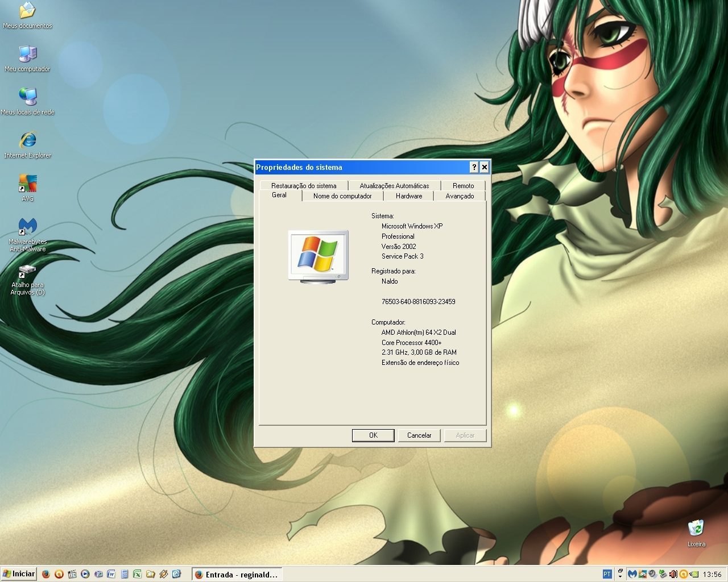
Task: Open the Nome do computador tab
Action: tap(342, 196)
